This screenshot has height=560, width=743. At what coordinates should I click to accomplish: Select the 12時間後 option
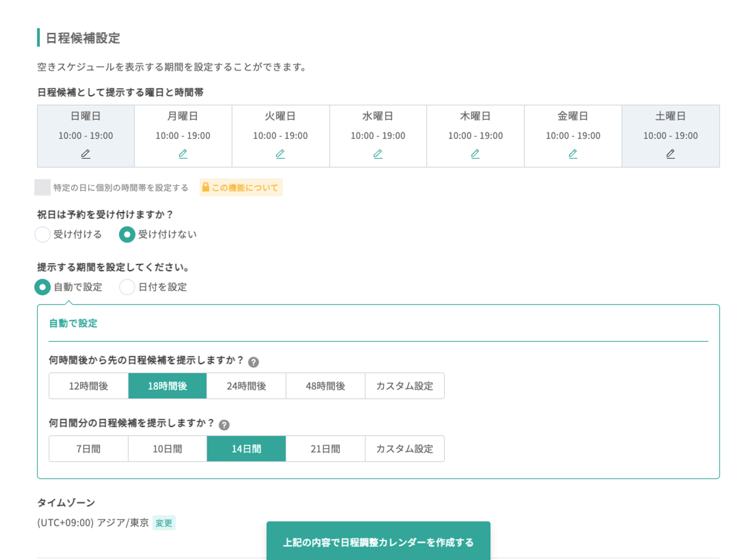pyautogui.click(x=88, y=386)
